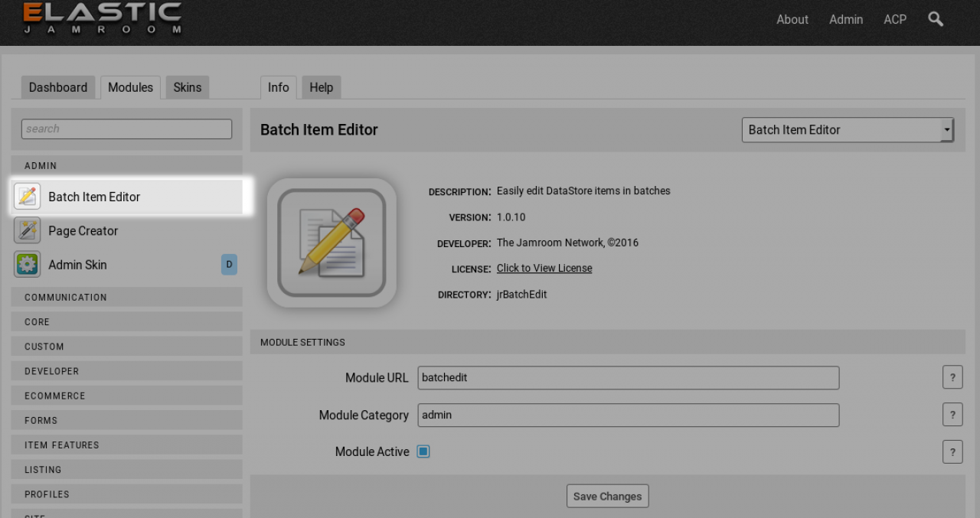
Task: Click the large Batch Item Editor module image
Action: coord(332,243)
